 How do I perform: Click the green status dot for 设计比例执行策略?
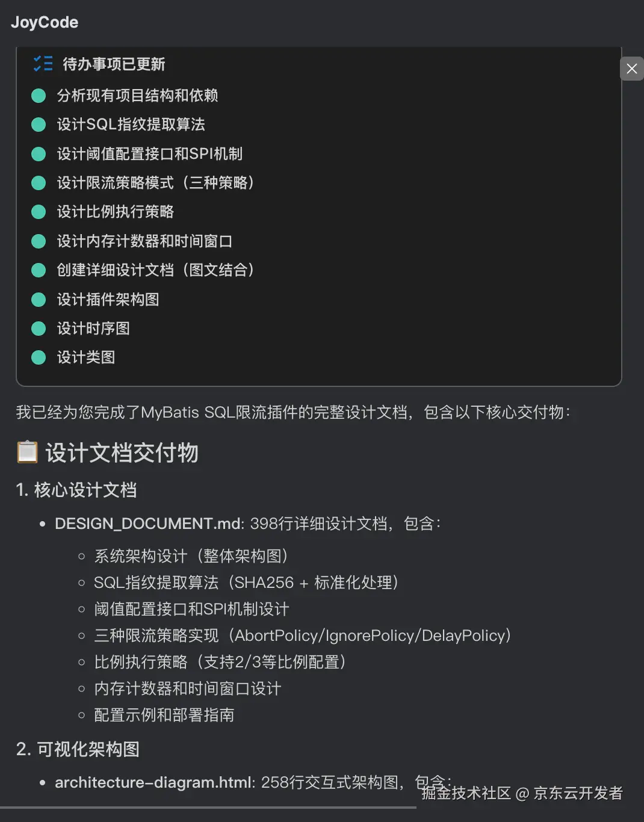pyautogui.click(x=38, y=212)
